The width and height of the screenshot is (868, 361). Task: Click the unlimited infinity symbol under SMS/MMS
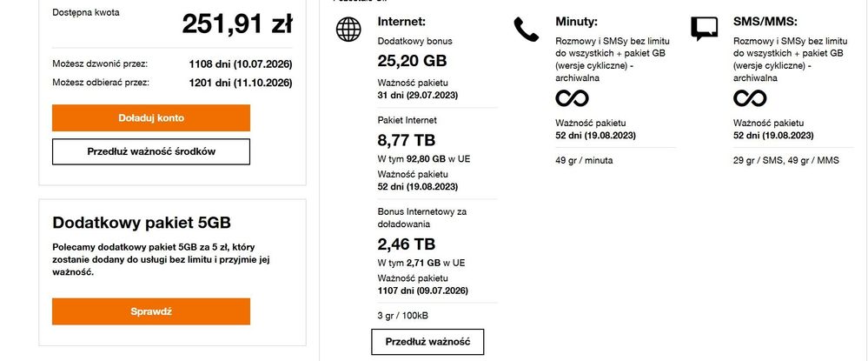pyautogui.click(x=750, y=98)
